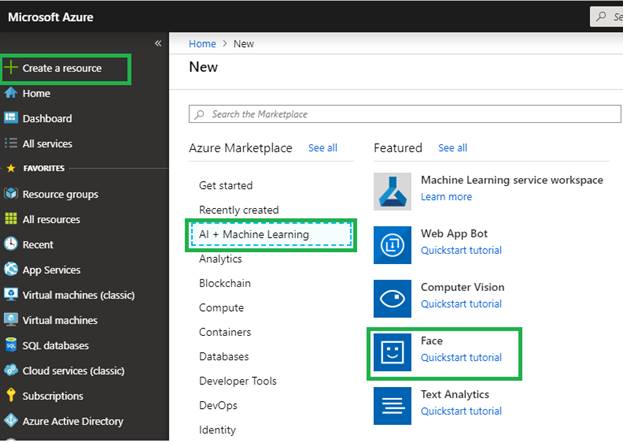Click the Home breadcrumb link
This screenshot has width=623, height=443.
pyautogui.click(x=202, y=44)
